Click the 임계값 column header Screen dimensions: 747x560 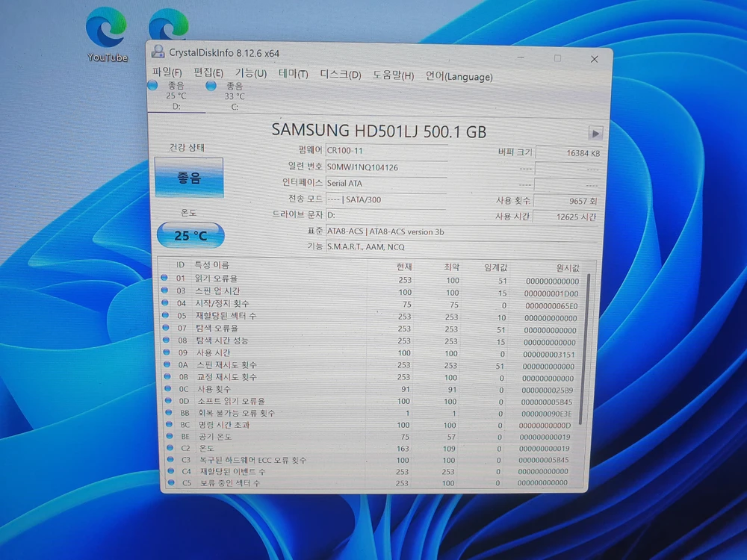495,267
